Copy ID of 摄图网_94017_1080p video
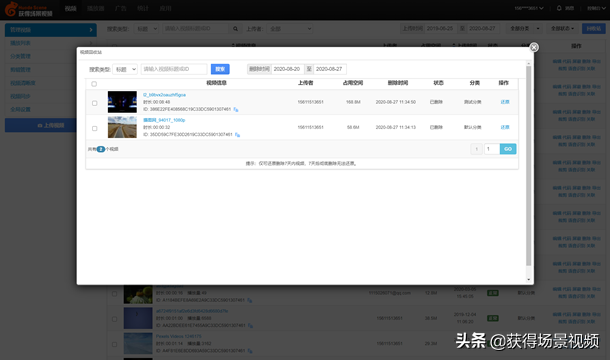 coord(237,135)
